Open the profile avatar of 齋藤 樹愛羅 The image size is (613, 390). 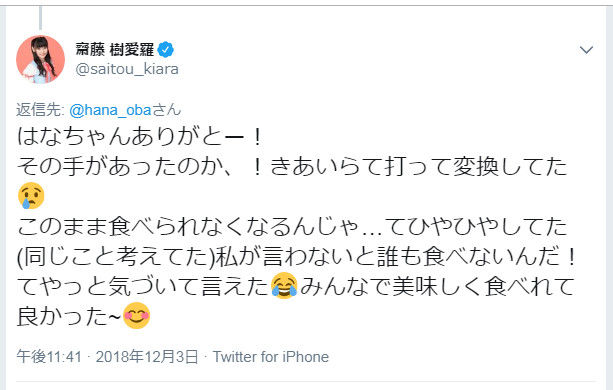coord(40,59)
